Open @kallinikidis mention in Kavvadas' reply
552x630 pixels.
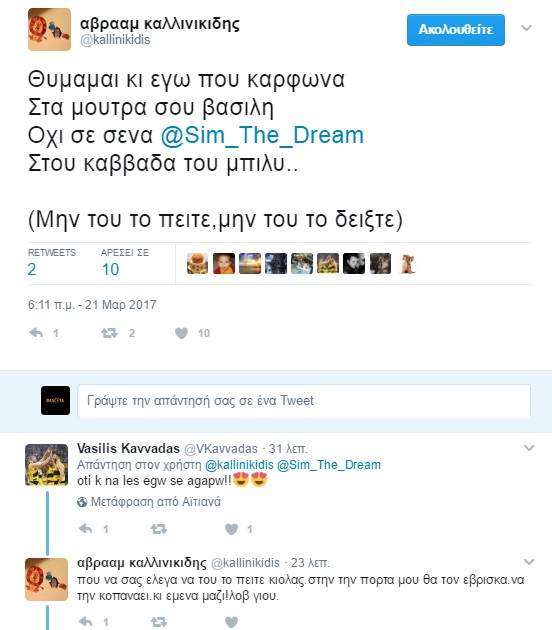click(239, 465)
